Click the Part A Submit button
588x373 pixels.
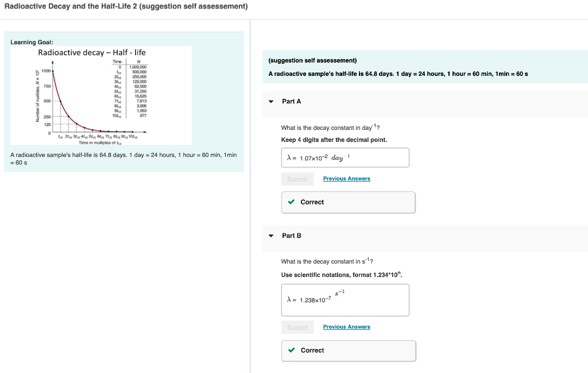[x=297, y=179]
